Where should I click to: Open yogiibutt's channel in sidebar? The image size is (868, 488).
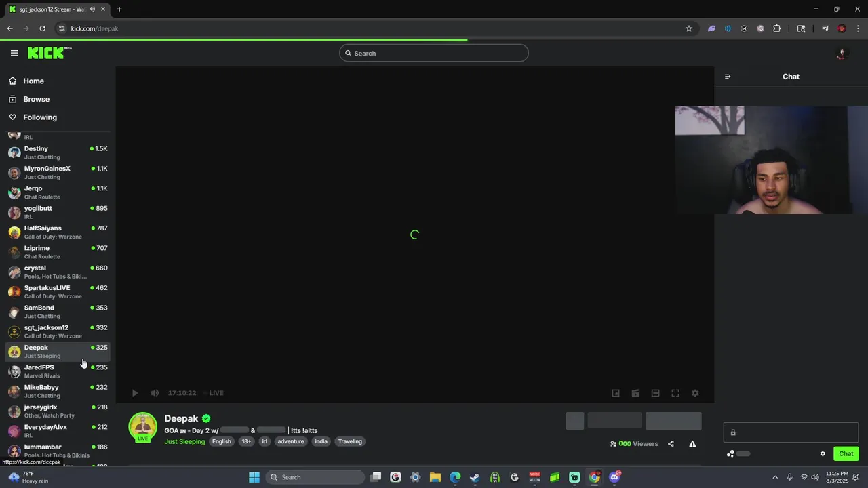tap(58, 212)
